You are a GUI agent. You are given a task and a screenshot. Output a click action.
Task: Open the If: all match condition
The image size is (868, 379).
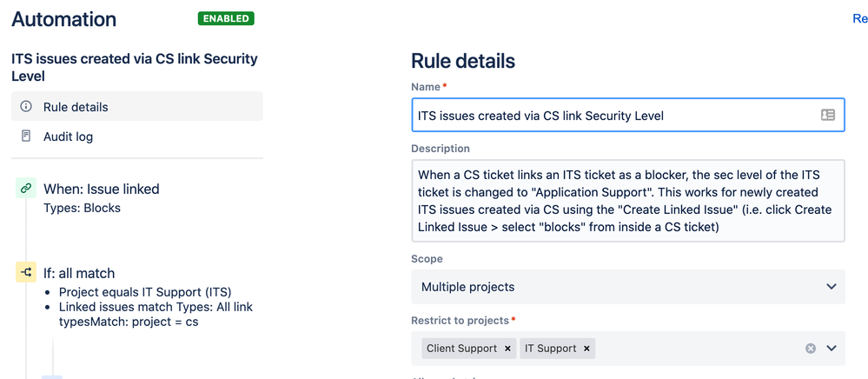pos(79,273)
